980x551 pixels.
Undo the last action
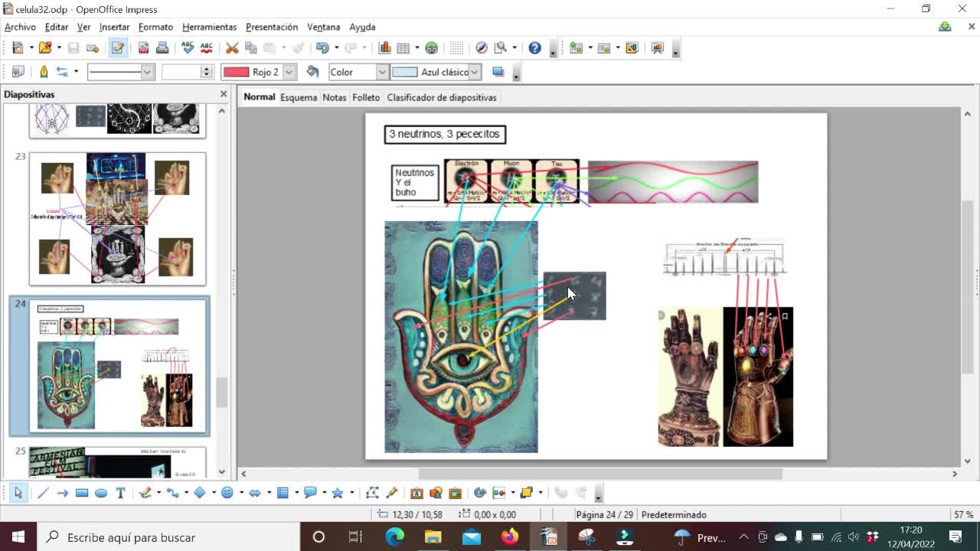[x=322, y=48]
